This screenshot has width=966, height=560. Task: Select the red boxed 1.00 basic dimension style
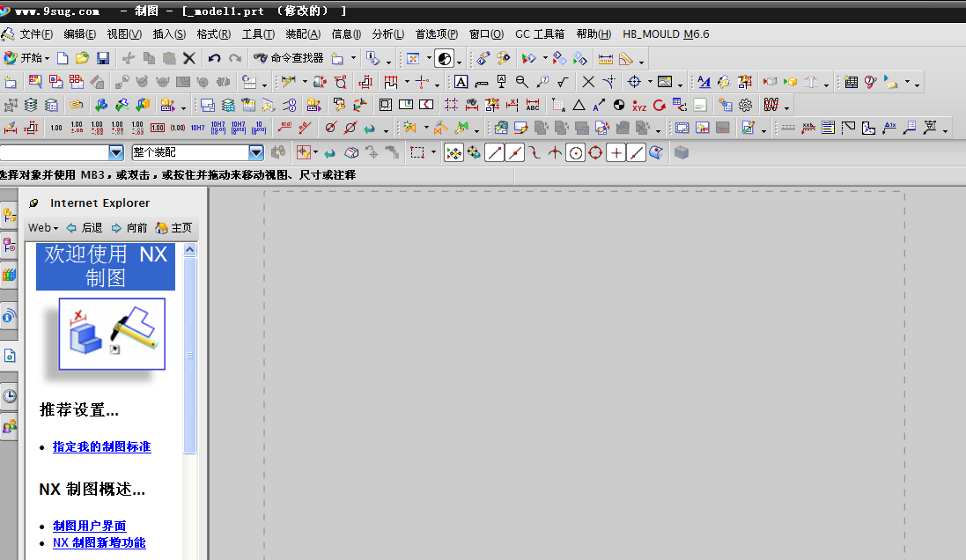158,129
